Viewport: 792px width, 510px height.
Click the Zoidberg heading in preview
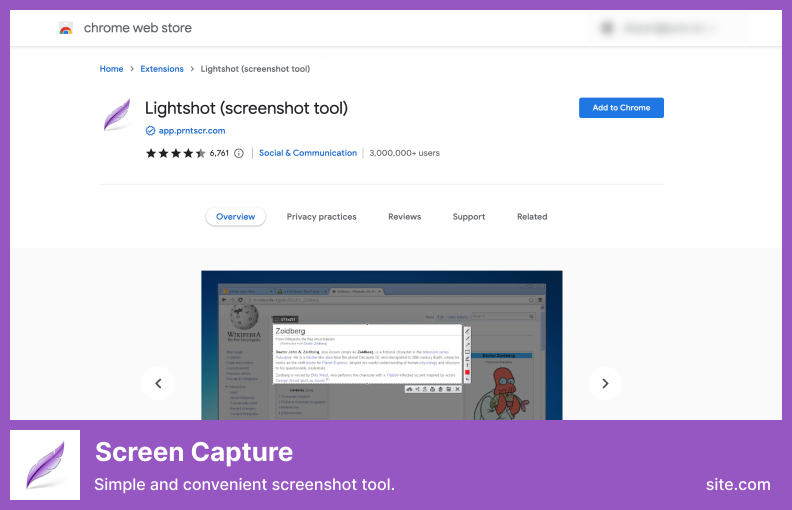(290, 331)
